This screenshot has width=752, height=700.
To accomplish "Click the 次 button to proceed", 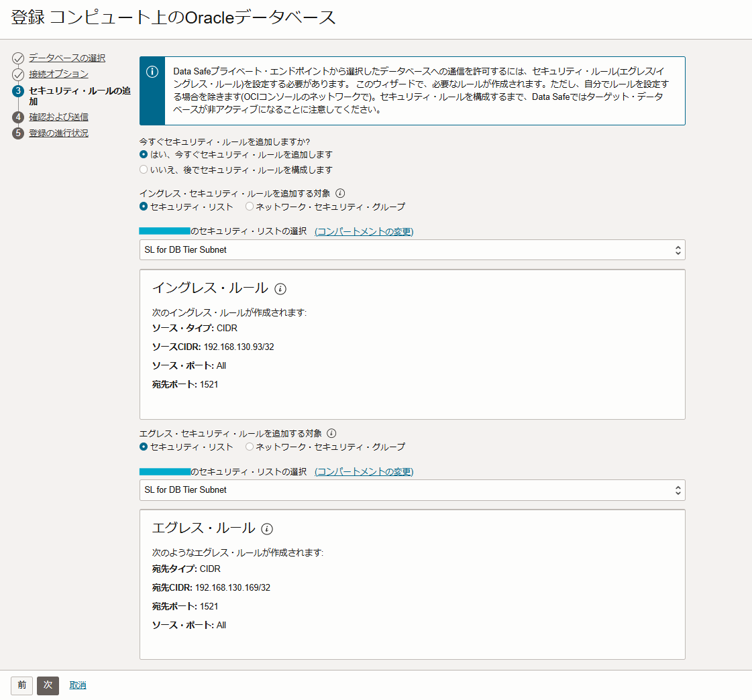I will [x=48, y=686].
